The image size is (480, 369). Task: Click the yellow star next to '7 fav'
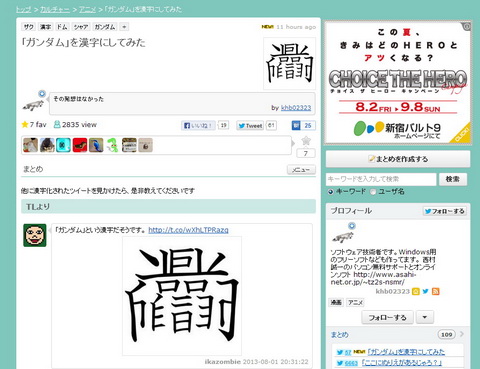click(x=24, y=125)
